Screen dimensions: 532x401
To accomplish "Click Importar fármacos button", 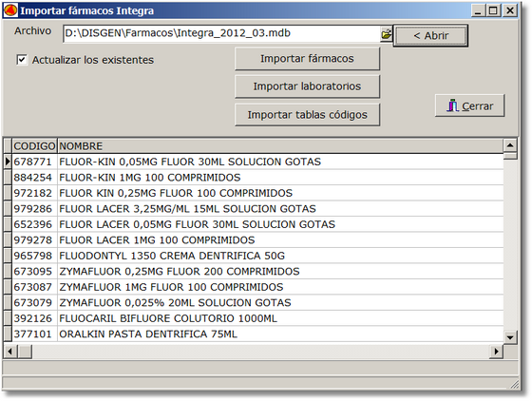I will [307, 59].
